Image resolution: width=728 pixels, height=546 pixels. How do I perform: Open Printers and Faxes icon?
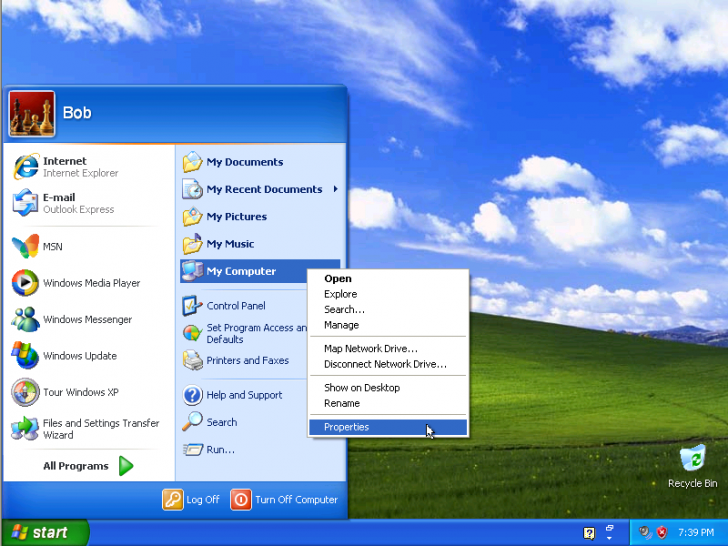pyautogui.click(x=192, y=361)
